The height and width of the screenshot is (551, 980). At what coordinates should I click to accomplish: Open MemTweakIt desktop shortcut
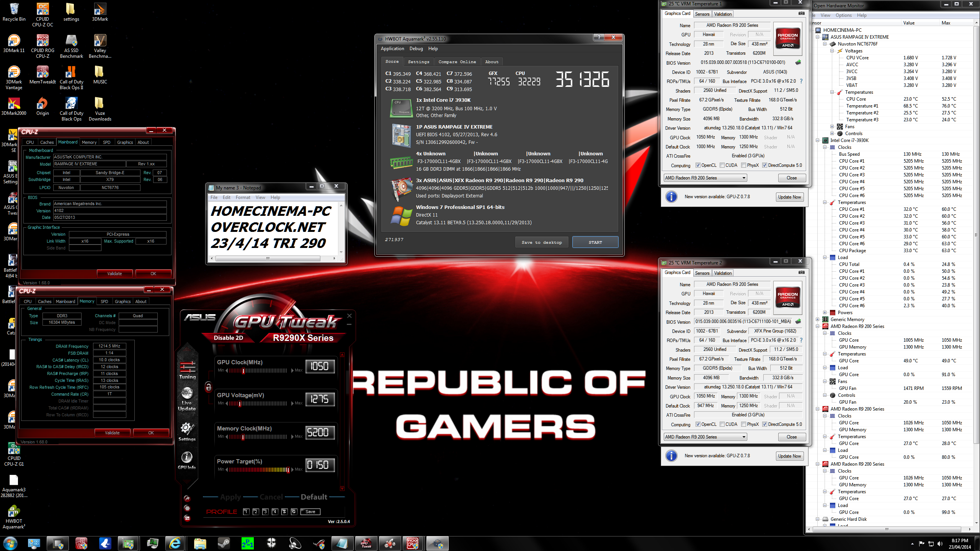42,75
